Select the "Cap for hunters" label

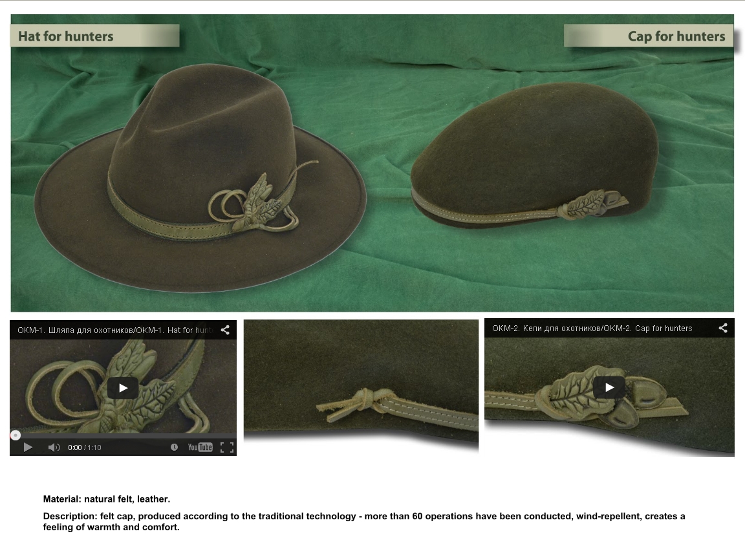[x=676, y=36]
